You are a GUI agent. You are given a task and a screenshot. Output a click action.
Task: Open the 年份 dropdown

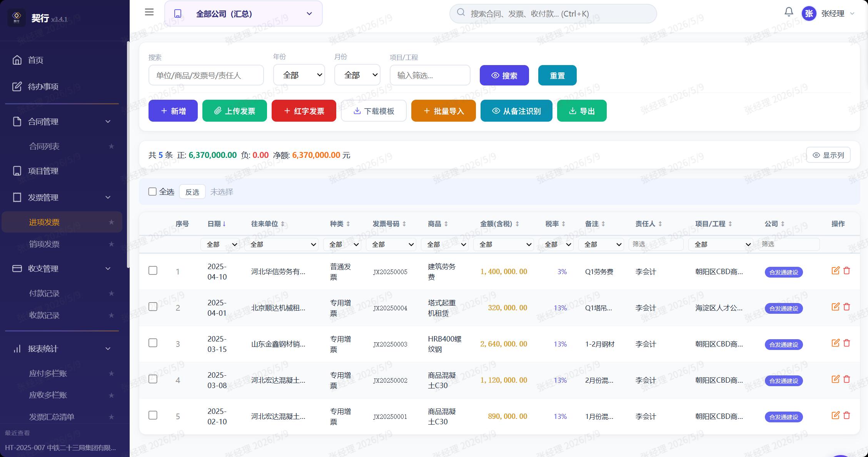point(299,75)
